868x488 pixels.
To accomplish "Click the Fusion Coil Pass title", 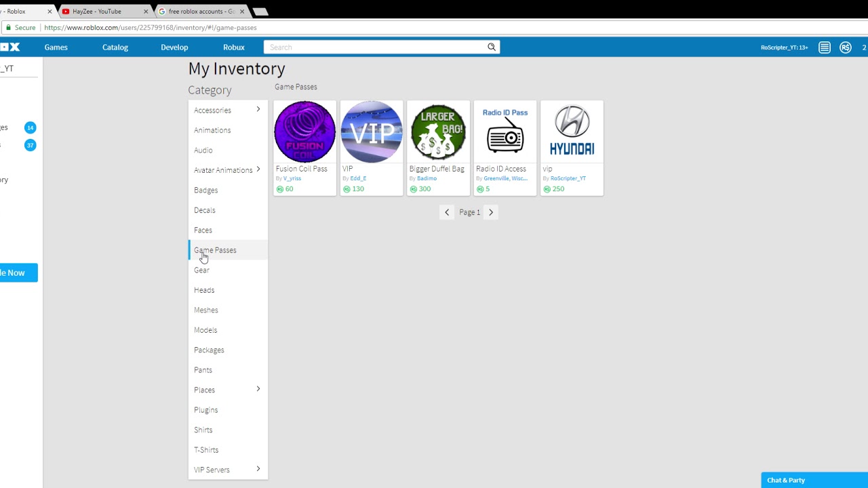I will (302, 169).
